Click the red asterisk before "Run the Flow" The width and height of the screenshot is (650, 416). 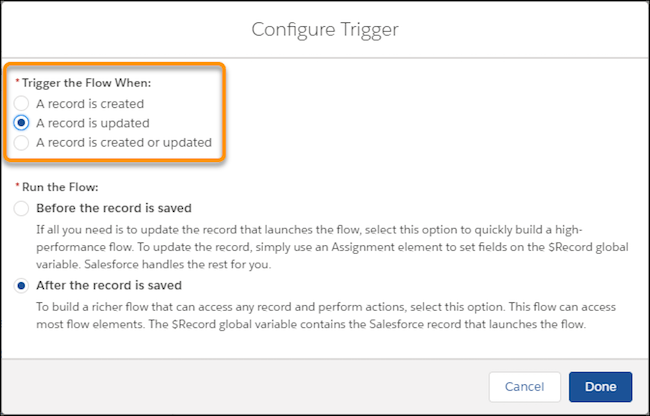click(17, 186)
